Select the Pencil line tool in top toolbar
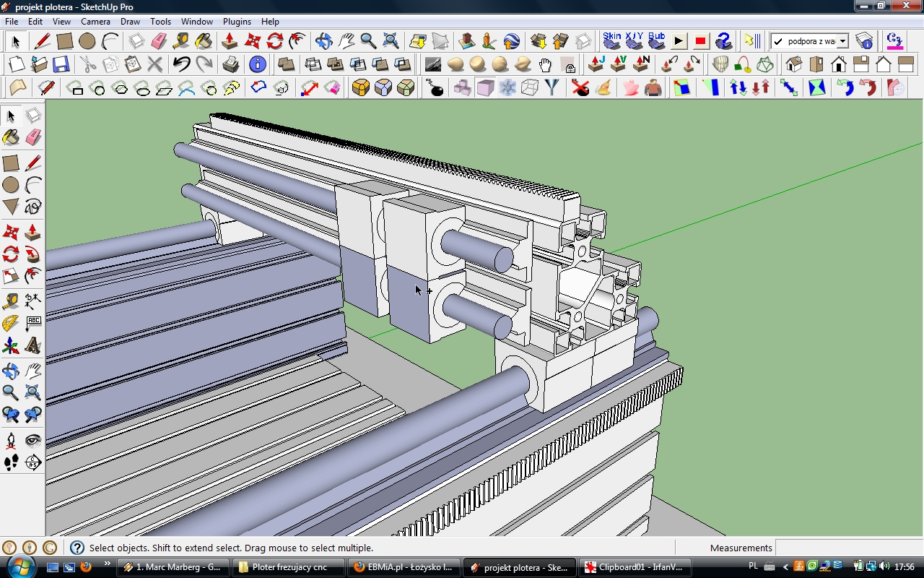 (41, 41)
